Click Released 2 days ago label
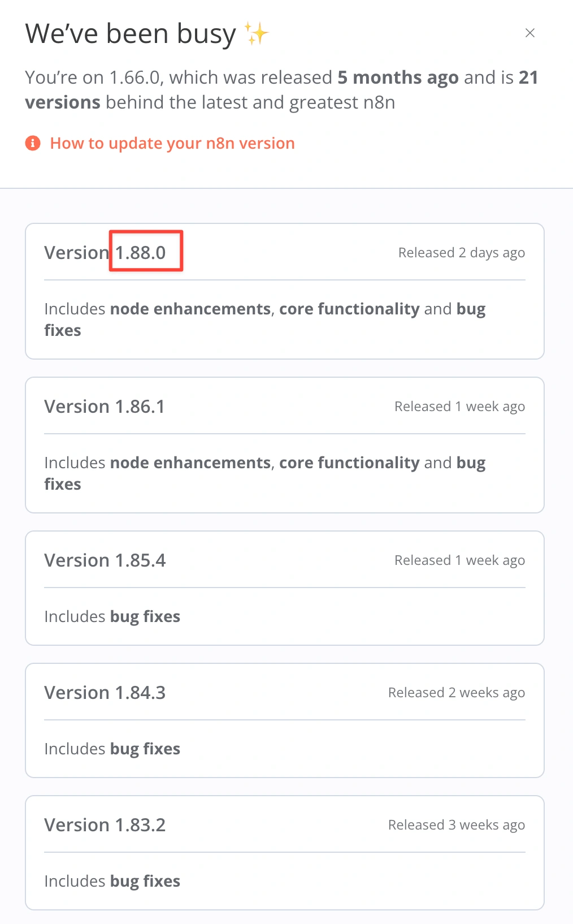Image resolution: width=573 pixels, height=924 pixels. point(462,253)
